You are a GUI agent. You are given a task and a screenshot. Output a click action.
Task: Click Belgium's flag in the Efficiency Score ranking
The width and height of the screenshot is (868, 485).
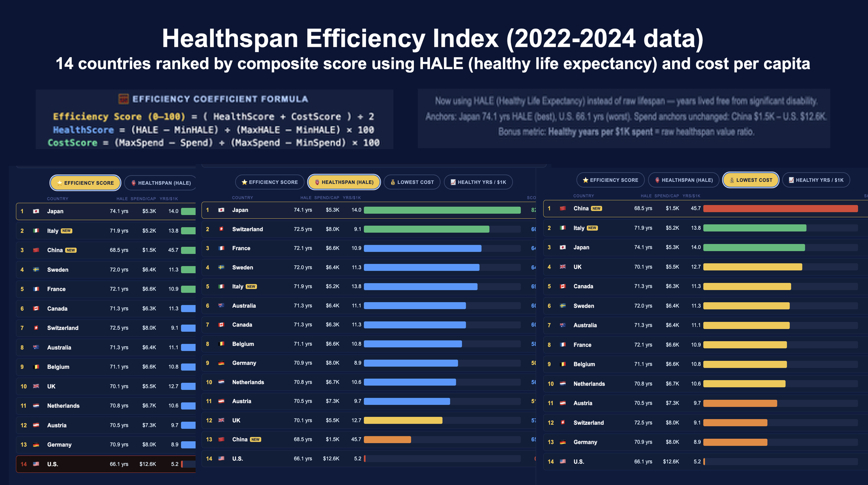[36, 367]
